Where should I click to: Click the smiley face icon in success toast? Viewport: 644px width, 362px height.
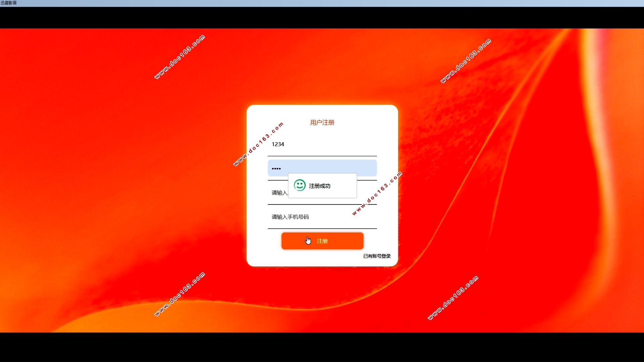(x=300, y=185)
